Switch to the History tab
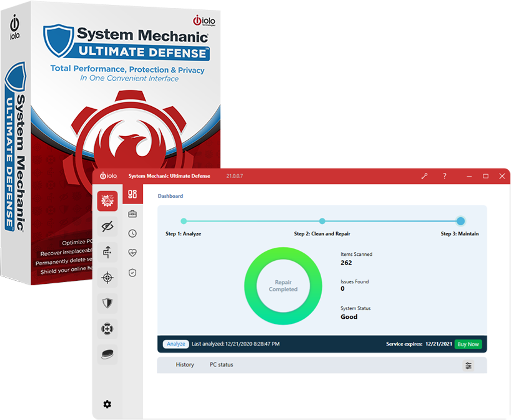This screenshot has width=511, height=420. (185, 364)
